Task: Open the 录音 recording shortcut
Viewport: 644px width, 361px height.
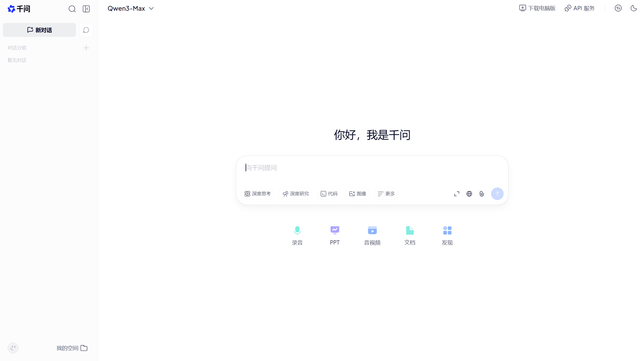Action: pos(297,235)
